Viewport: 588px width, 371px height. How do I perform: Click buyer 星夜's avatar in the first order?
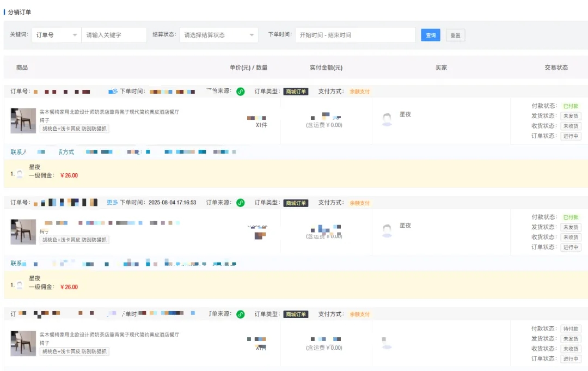click(x=387, y=119)
